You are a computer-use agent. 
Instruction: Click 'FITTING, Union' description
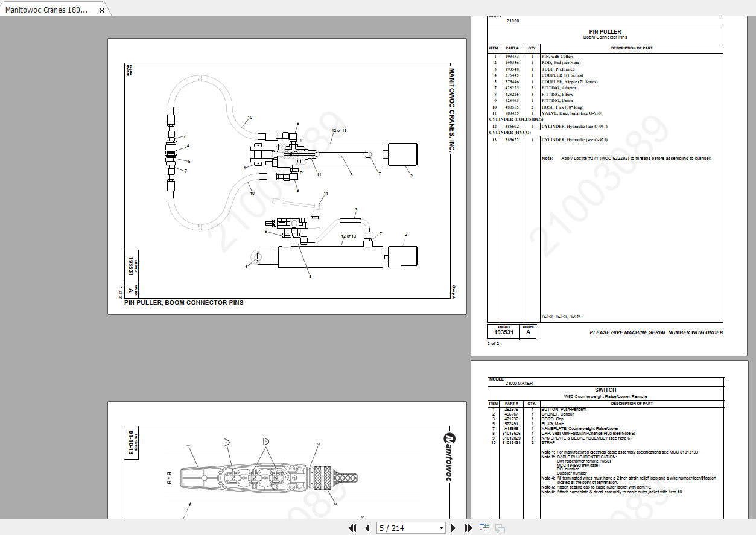tap(557, 101)
